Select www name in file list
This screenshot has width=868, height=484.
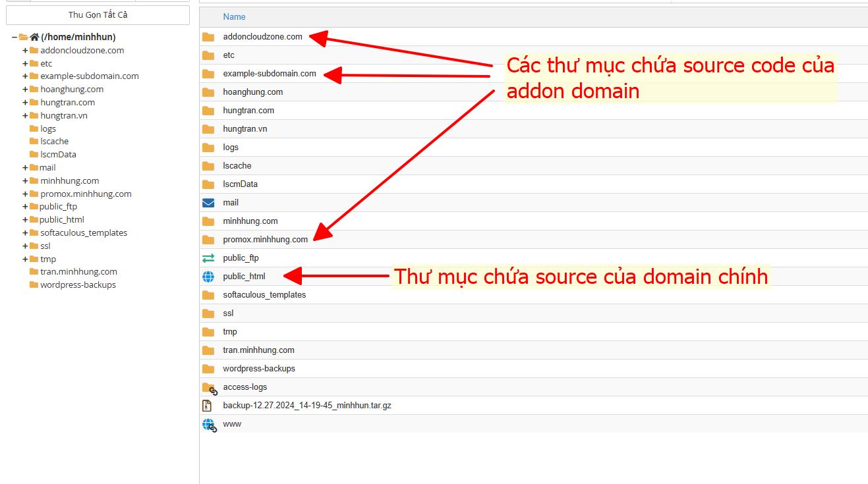point(232,424)
